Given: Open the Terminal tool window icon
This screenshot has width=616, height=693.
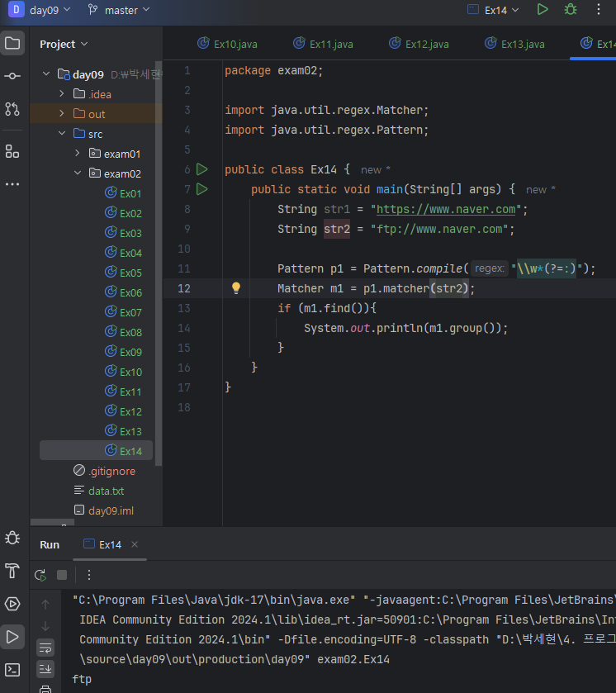Looking at the screenshot, I should pos(12,669).
